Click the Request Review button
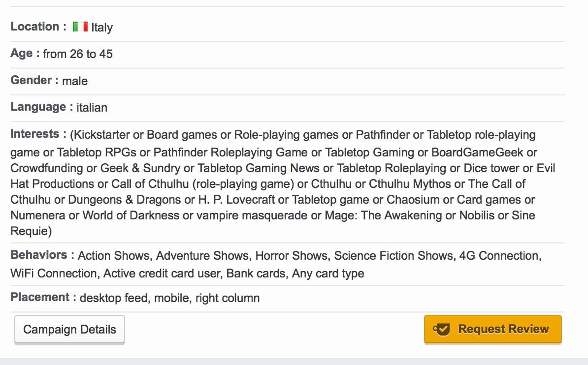Image resolution: width=588 pixels, height=365 pixels. coord(493,329)
